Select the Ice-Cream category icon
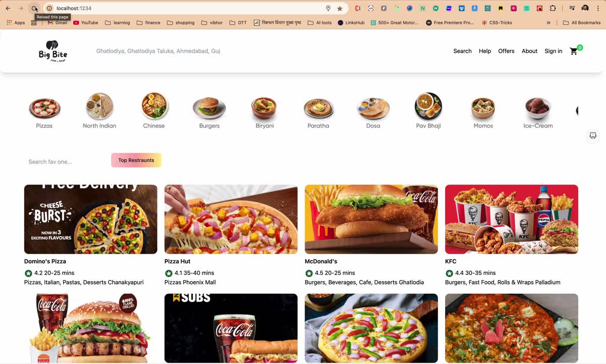The image size is (606, 364). point(538,108)
